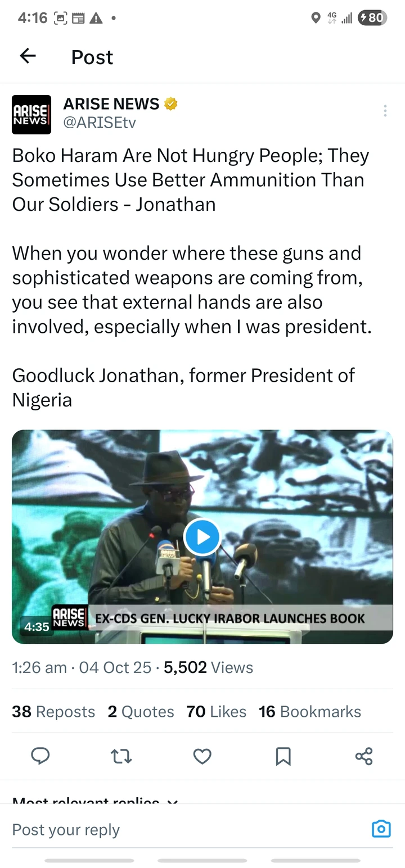This screenshot has width=405, height=868.
Task: Check the 5,502 Views count
Action: click(208, 667)
